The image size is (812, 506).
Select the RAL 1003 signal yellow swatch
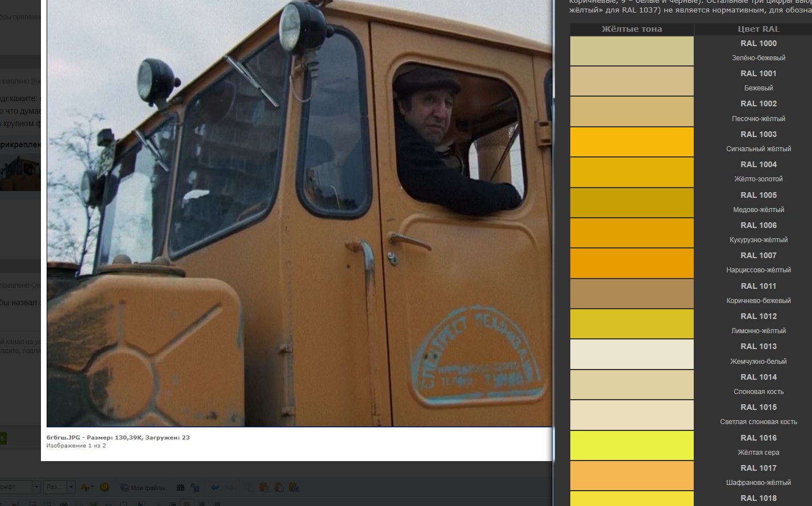tap(632, 142)
